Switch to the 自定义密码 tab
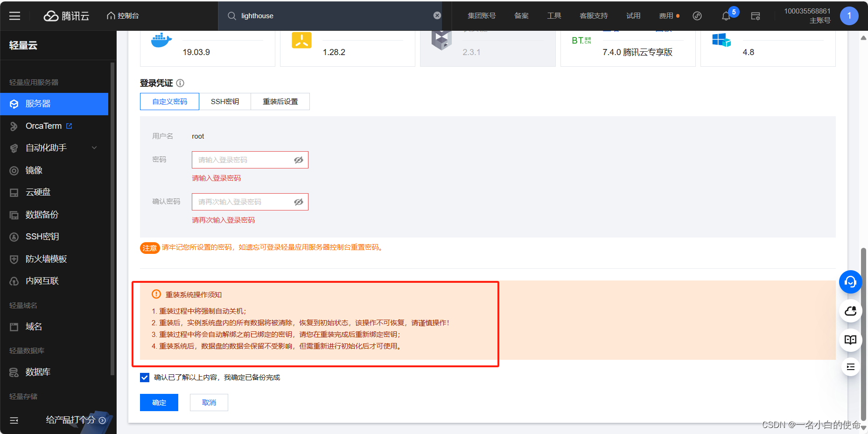Screen dimensions: 868x434 pos(169,102)
